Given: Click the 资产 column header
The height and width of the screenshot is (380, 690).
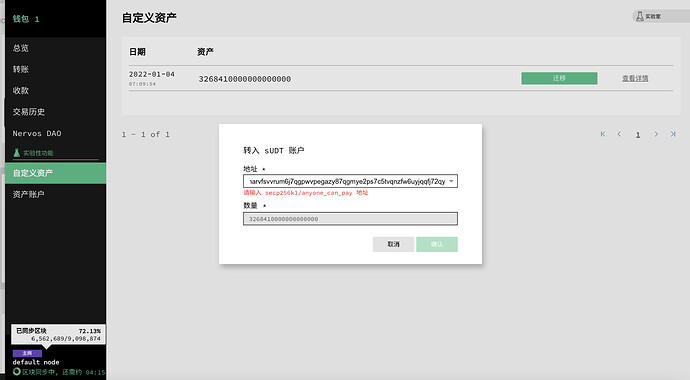Looking at the screenshot, I should pos(205,52).
